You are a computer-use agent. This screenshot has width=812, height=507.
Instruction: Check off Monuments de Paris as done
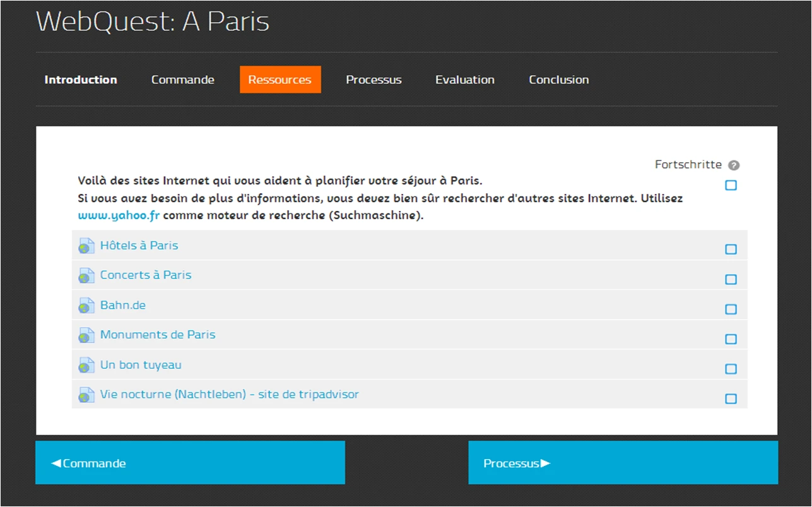(731, 339)
